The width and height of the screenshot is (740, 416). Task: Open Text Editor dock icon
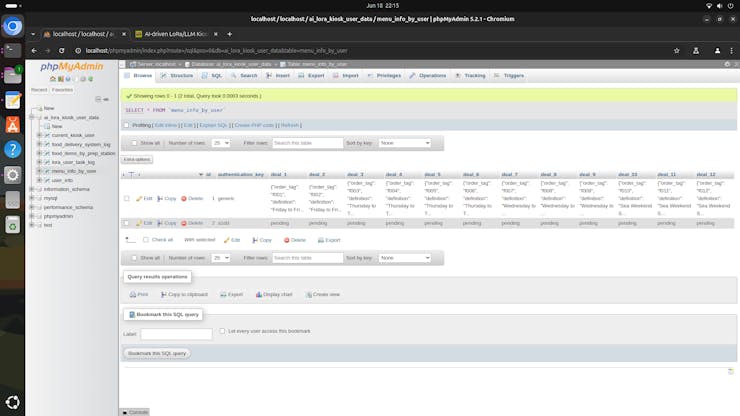[13, 100]
